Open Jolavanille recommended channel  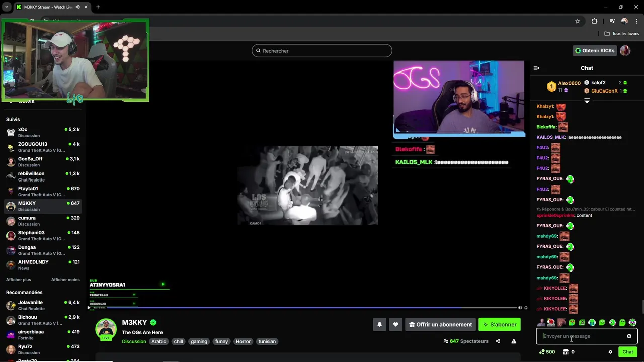(43, 305)
